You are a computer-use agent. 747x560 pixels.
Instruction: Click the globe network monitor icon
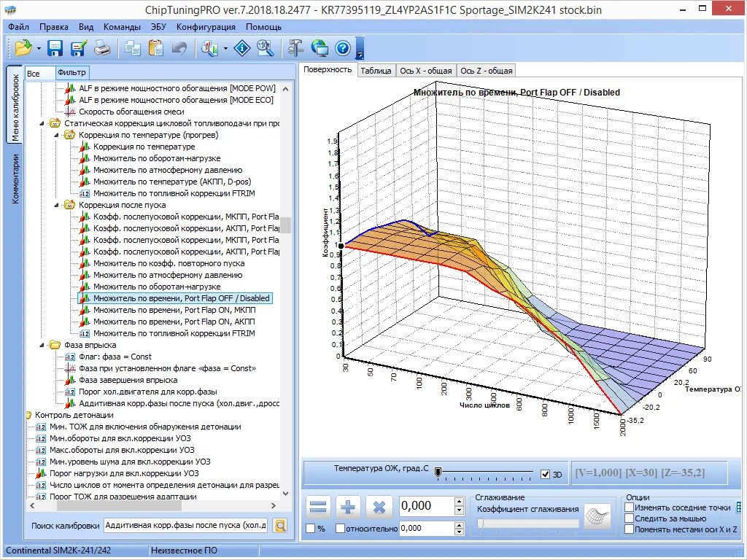tap(320, 48)
